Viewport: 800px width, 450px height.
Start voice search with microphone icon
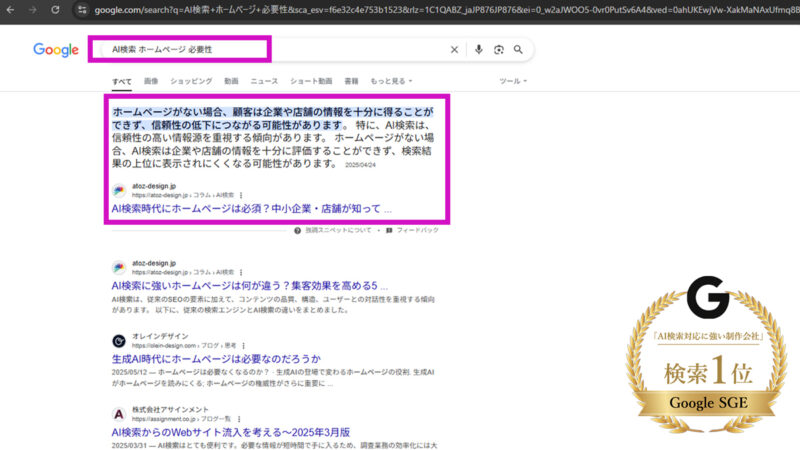[x=479, y=49]
